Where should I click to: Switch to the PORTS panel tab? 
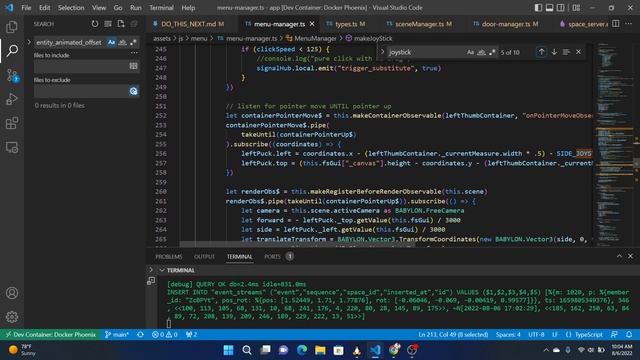click(x=272, y=257)
